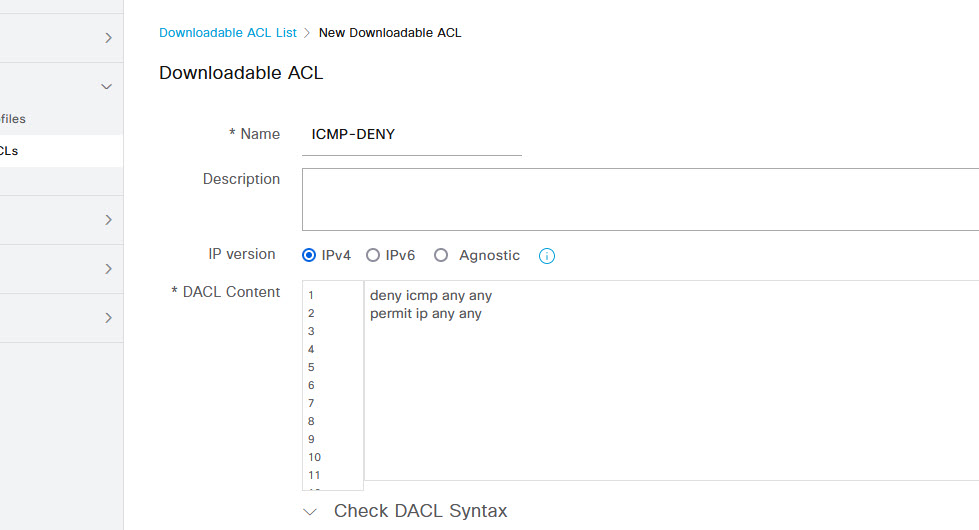The image size is (979, 530).
Task: Click the IP version info icon
Action: [546, 256]
